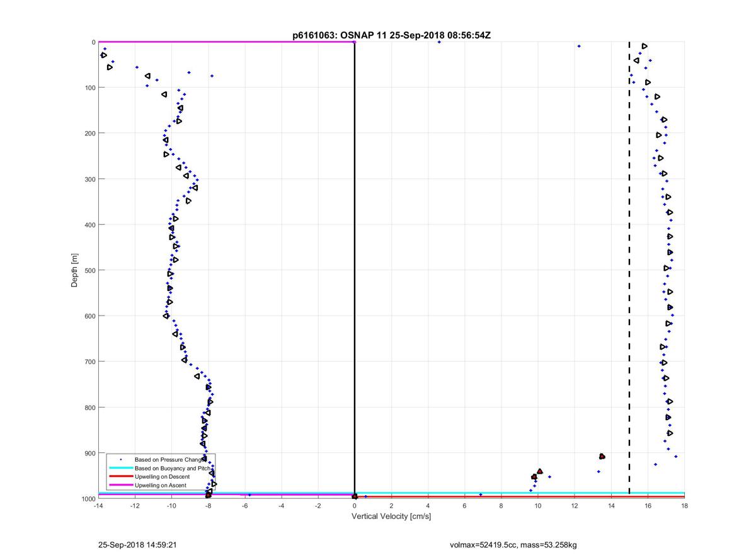This screenshot has width=756, height=560.
Task: Click x-axis tick label '-14'
Action: pyautogui.click(x=98, y=505)
